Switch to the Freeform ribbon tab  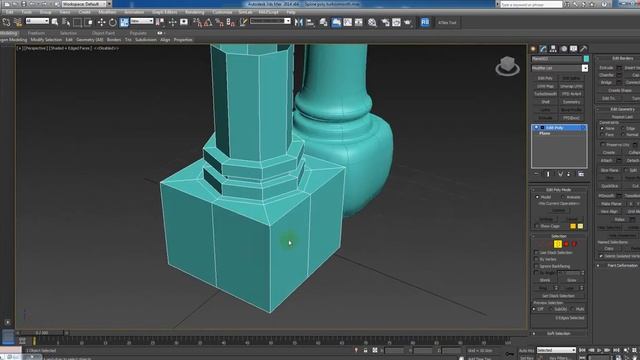point(36,33)
